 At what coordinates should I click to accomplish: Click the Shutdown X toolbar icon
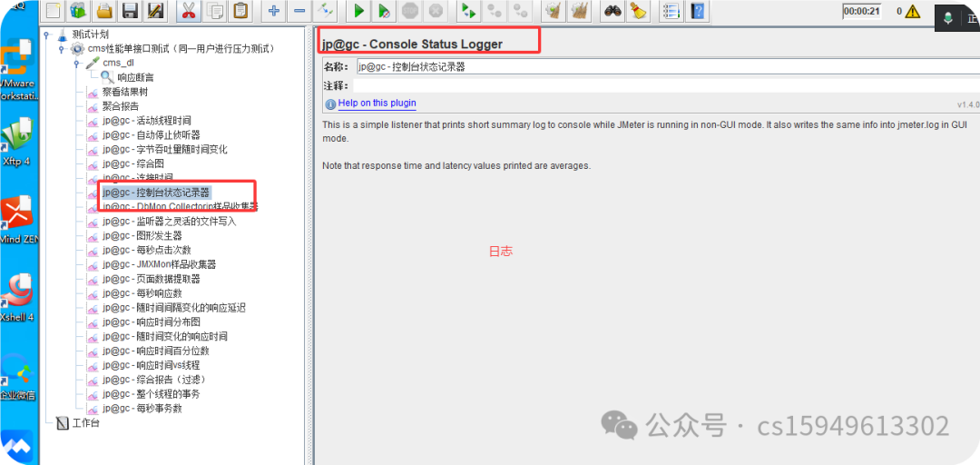pyautogui.click(x=436, y=10)
